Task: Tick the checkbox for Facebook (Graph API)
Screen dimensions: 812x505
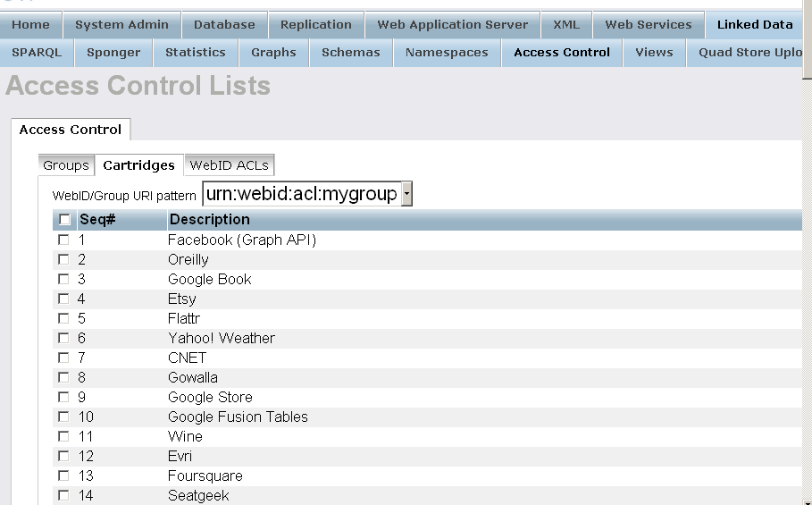Action: coord(63,240)
